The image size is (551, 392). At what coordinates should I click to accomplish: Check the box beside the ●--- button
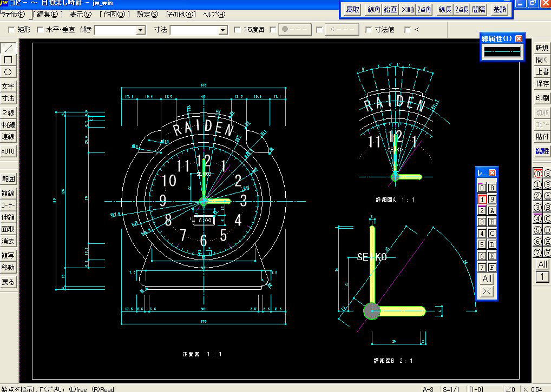(x=273, y=30)
